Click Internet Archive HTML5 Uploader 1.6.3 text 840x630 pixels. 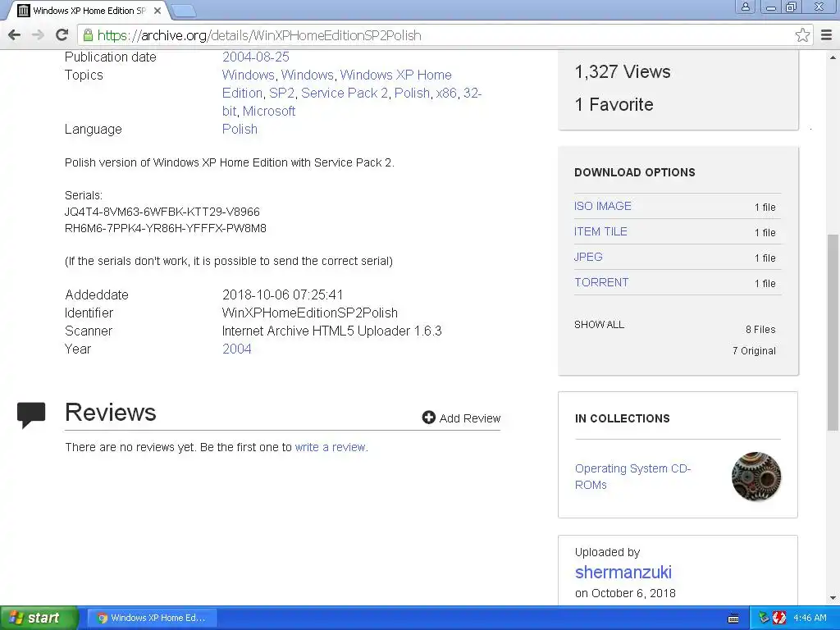click(x=331, y=331)
